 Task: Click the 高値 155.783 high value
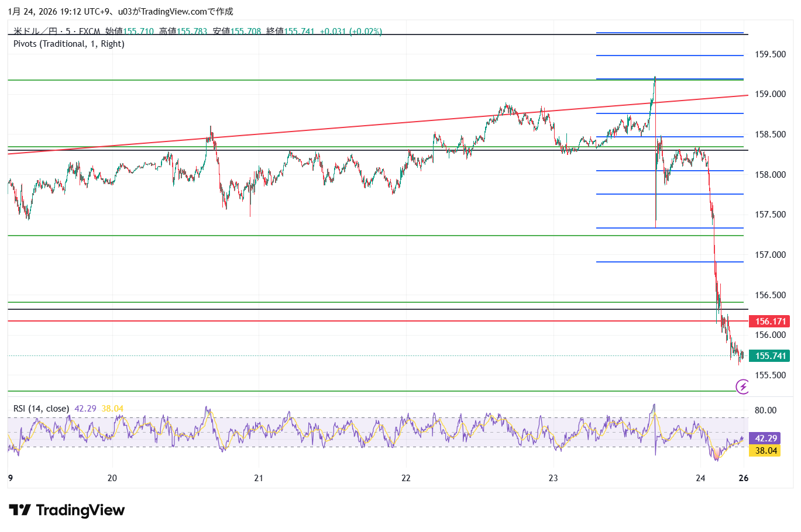point(183,31)
